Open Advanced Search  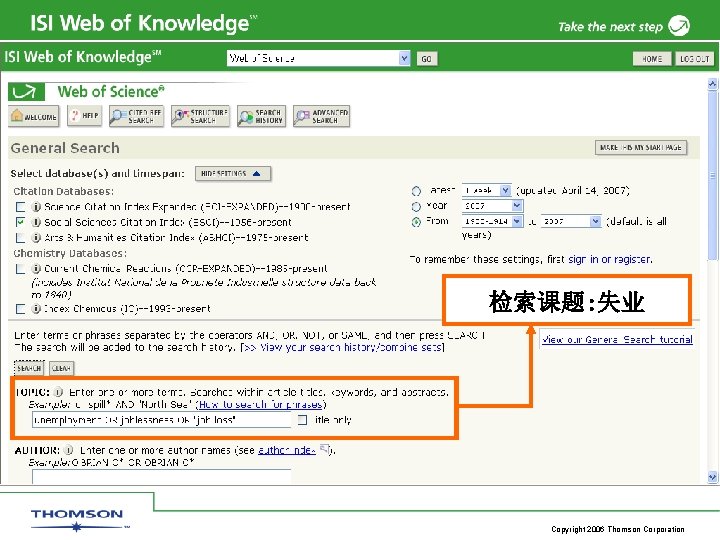(x=321, y=116)
